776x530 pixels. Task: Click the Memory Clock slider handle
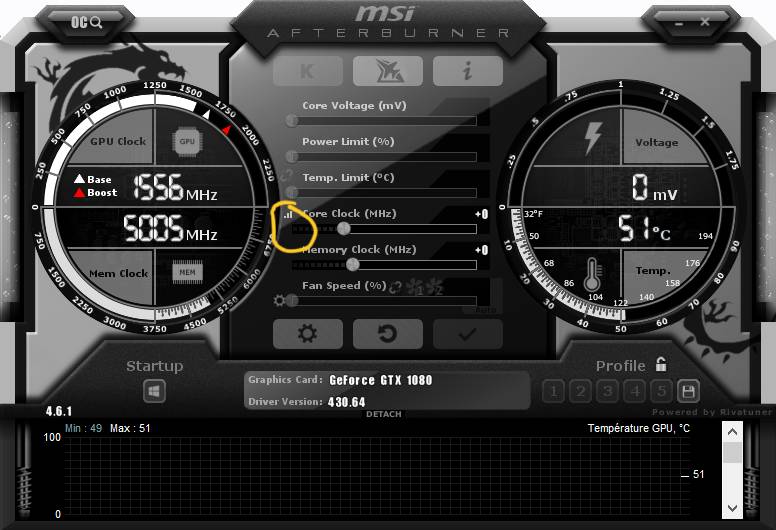tap(352, 264)
